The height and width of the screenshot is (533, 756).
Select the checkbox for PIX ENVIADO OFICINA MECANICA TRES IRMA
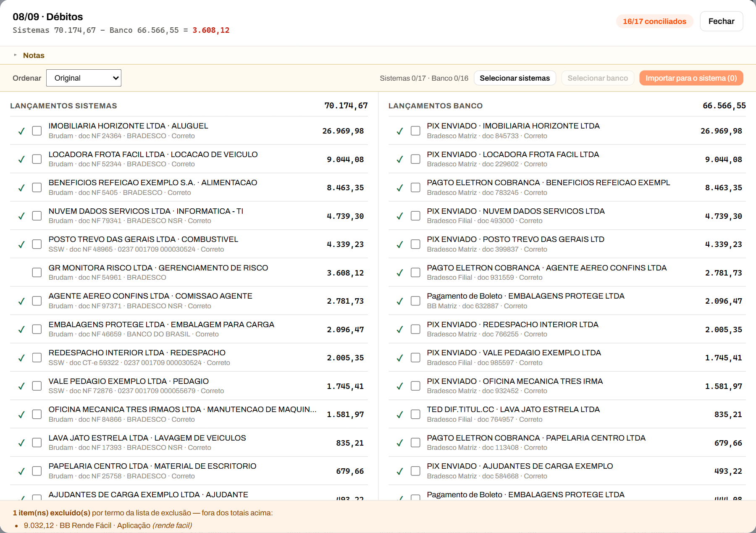(x=415, y=386)
